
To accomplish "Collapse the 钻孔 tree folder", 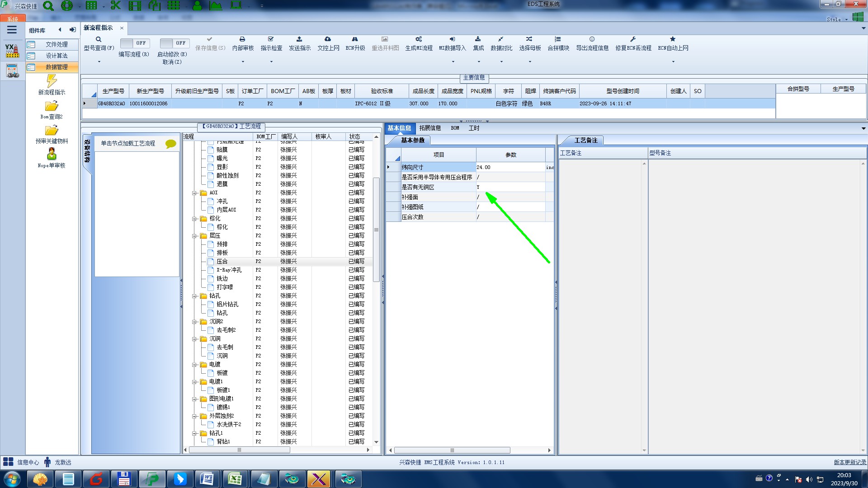I will pos(195,296).
